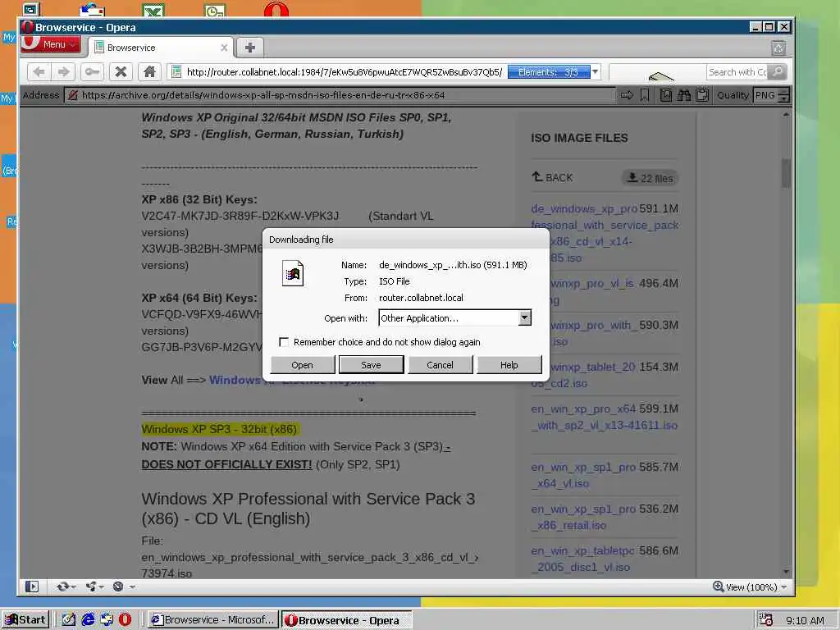The image size is (840, 630).
Task: Open the en_win_xp_tabletpc 2005_disc1 link
Action: (583, 559)
